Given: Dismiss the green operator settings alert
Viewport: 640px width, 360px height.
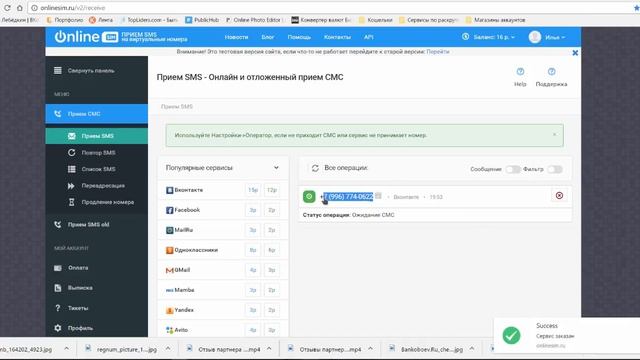Looking at the screenshot, I should tap(554, 134).
